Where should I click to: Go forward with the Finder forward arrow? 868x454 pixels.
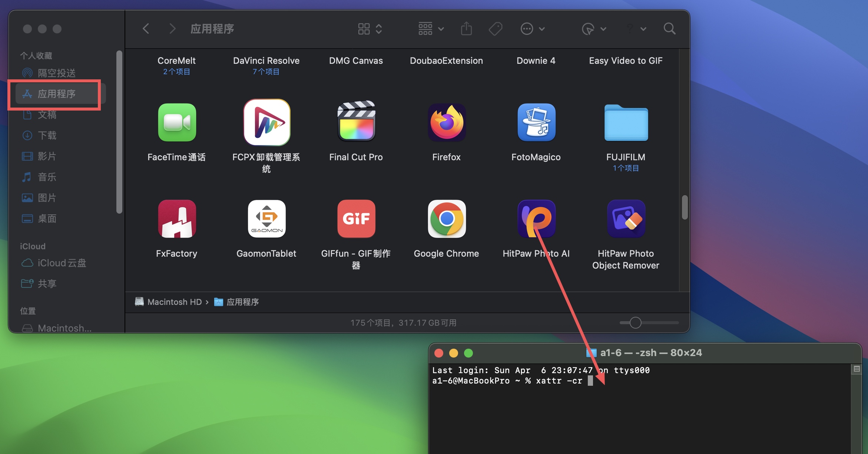click(172, 29)
